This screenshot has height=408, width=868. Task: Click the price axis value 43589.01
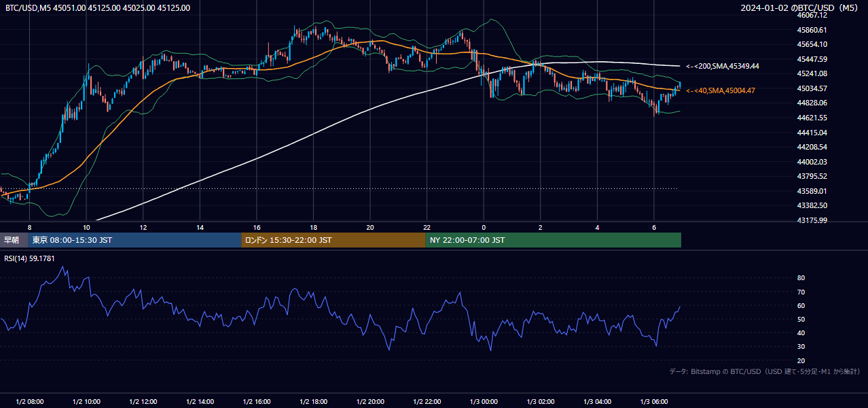coord(812,191)
